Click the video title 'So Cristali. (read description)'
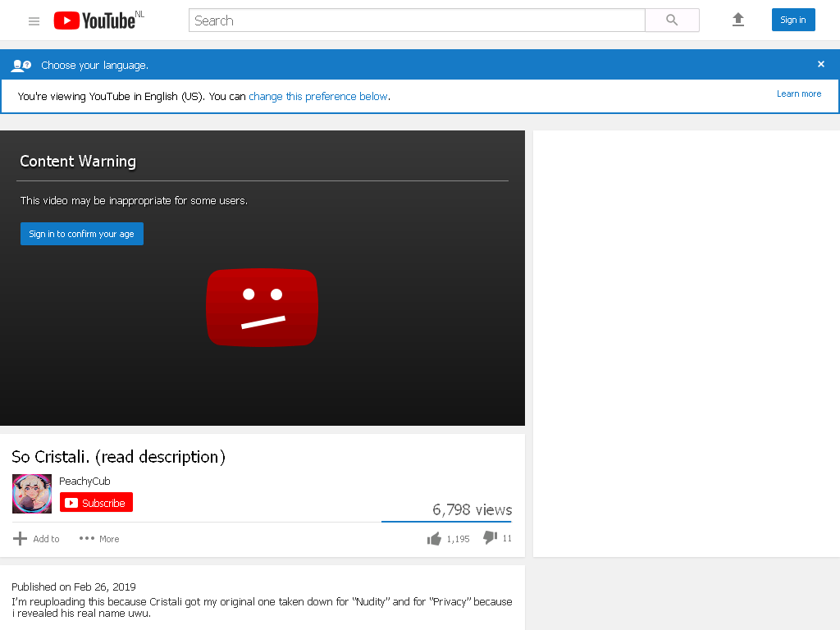 [118, 457]
